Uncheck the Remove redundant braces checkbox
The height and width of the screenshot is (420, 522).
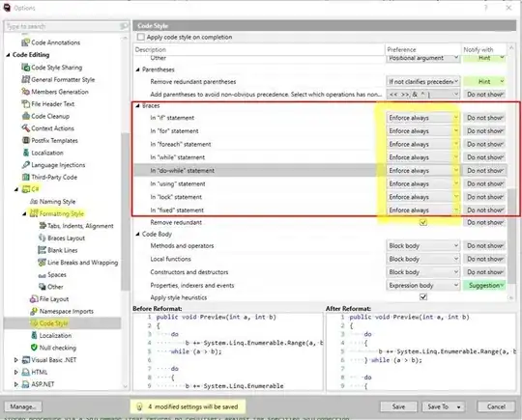(423, 222)
